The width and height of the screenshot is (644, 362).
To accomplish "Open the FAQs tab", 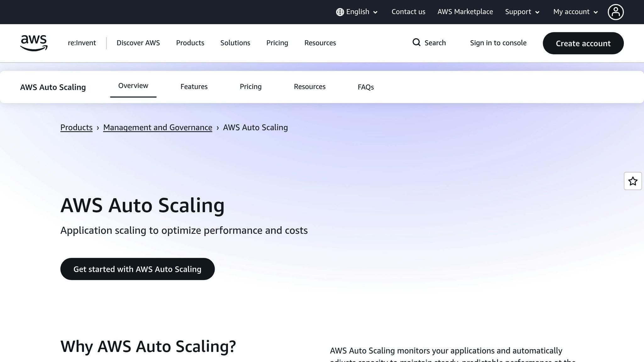I will pyautogui.click(x=365, y=87).
